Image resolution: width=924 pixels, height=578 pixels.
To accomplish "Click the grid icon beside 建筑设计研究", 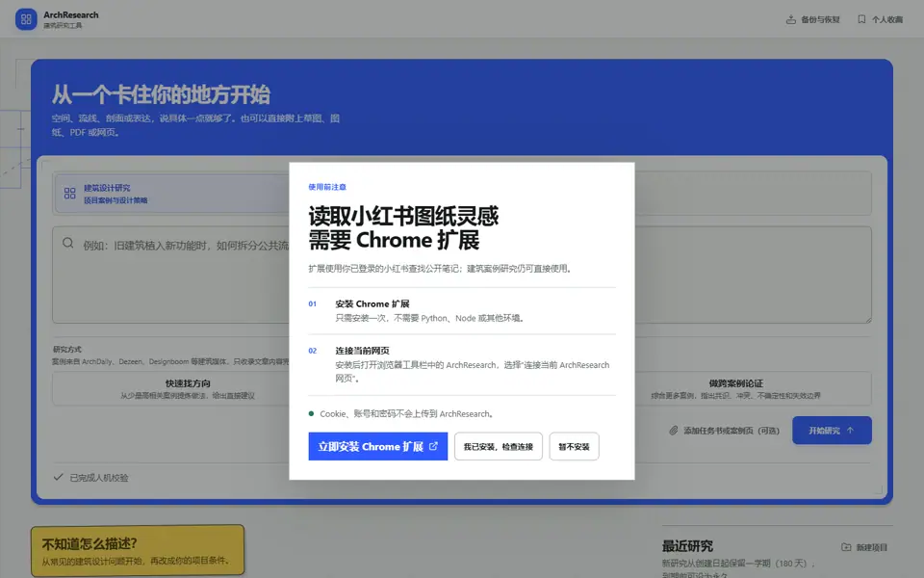I will (69, 194).
